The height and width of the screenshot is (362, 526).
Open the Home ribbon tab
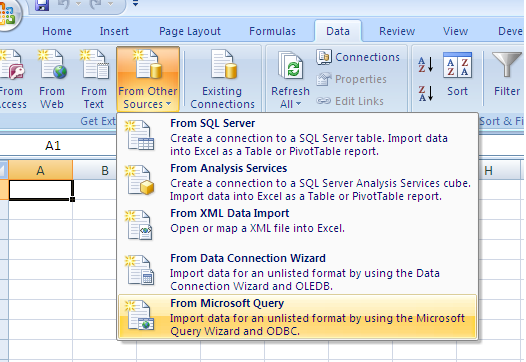tap(57, 31)
